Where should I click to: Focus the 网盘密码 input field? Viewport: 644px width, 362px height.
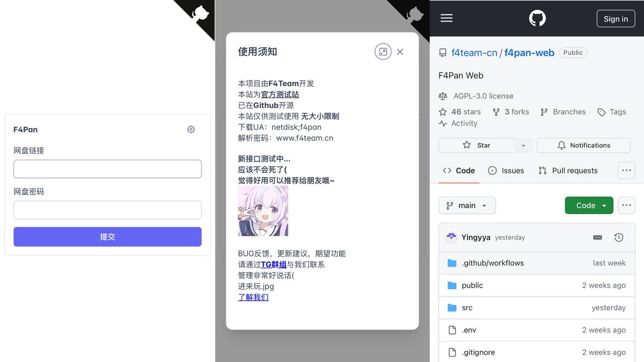tap(108, 210)
